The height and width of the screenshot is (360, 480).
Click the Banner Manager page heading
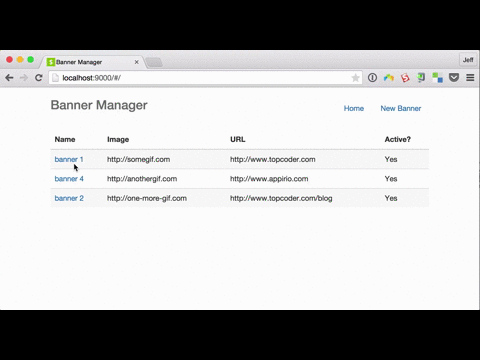(99, 105)
